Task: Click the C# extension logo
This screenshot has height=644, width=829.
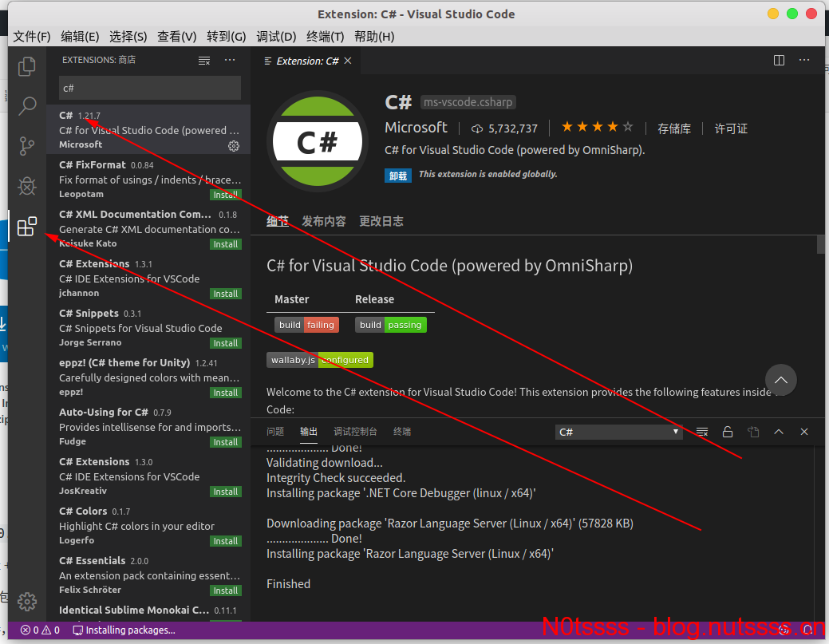Action: (x=318, y=141)
